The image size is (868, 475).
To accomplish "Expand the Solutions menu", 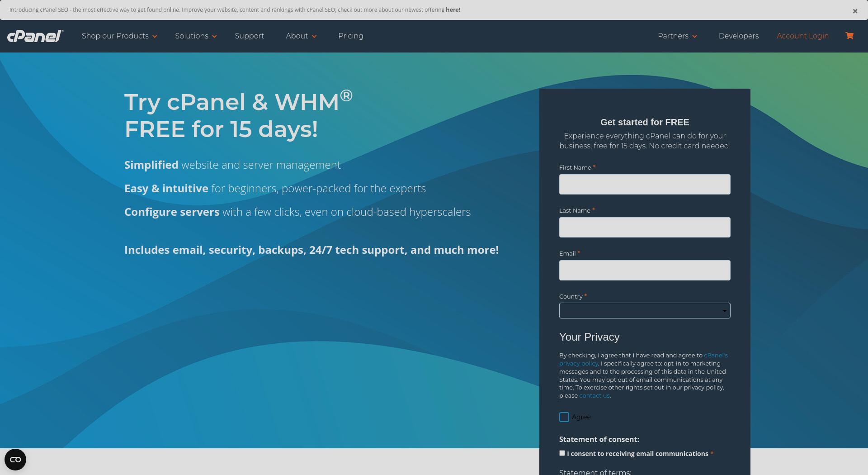I will tap(196, 36).
